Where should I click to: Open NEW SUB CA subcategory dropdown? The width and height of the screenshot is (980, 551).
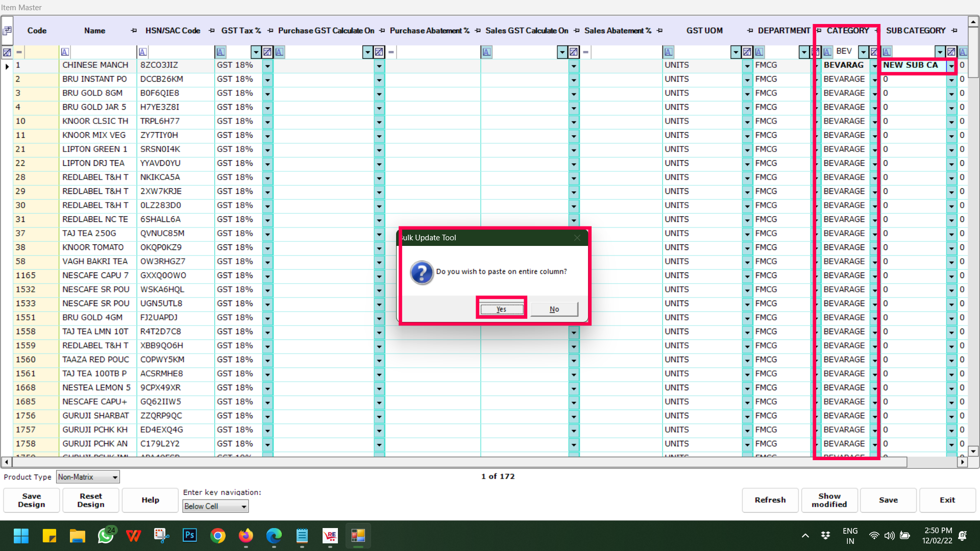pos(951,66)
